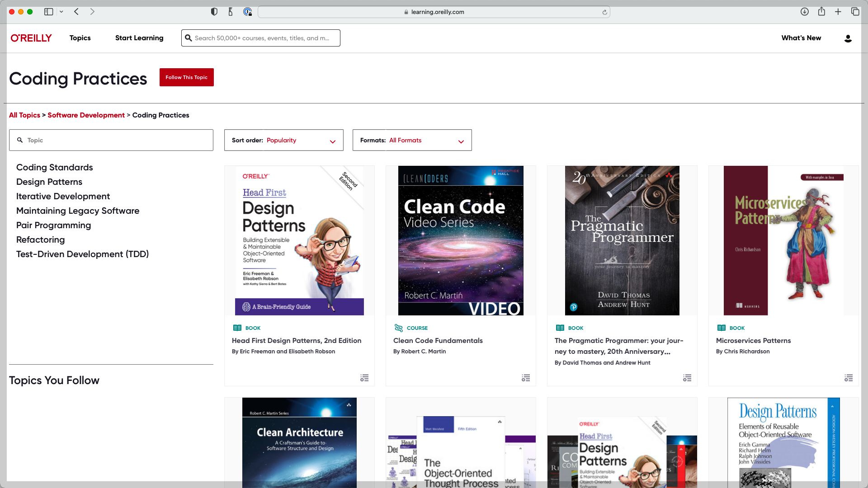Open the Microservices Patterns title link
Image resolution: width=868 pixels, height=488 pixels.
[x=754, y=341]
